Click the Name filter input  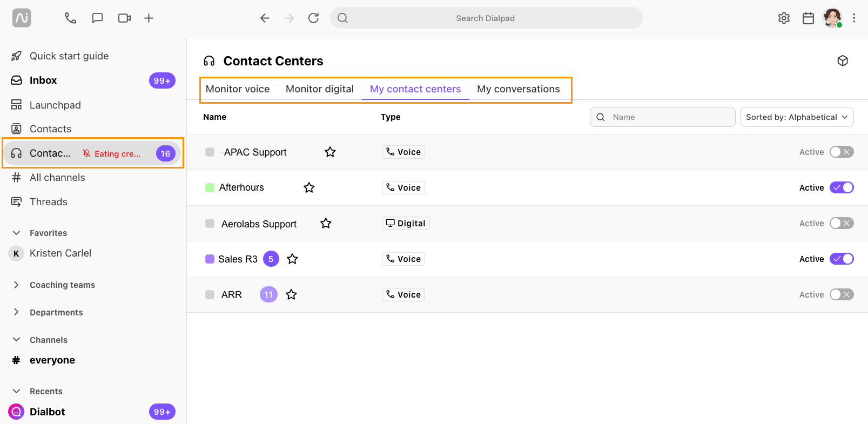click(x=663, y=117)
